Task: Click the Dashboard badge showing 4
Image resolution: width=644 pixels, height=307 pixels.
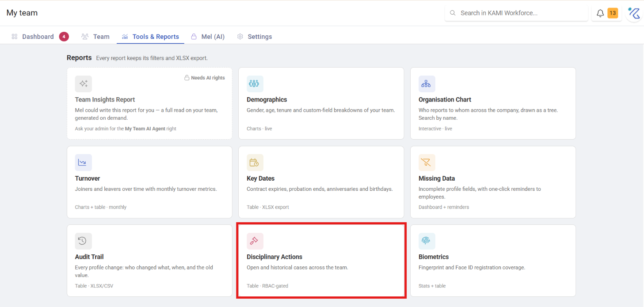Action: tap(64, 37)
